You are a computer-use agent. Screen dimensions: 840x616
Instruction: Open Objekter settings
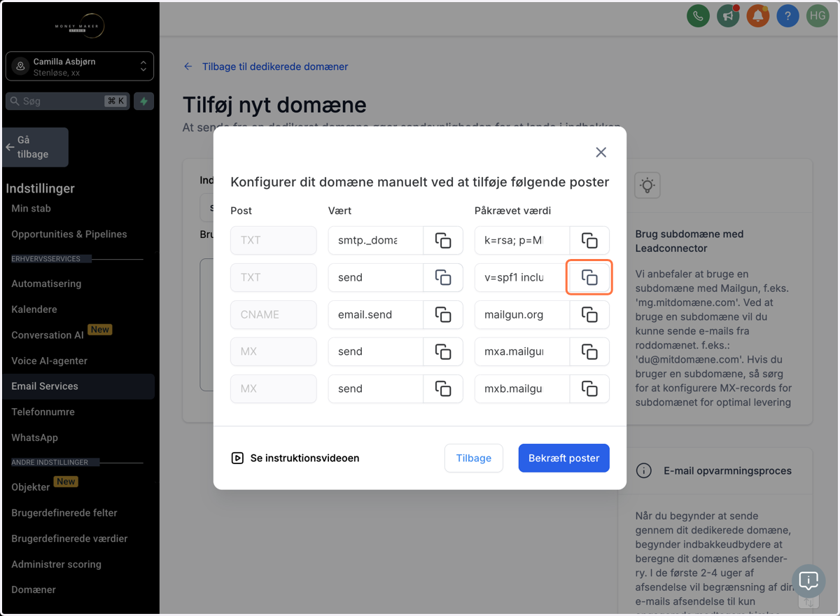[x=31, y=486]
